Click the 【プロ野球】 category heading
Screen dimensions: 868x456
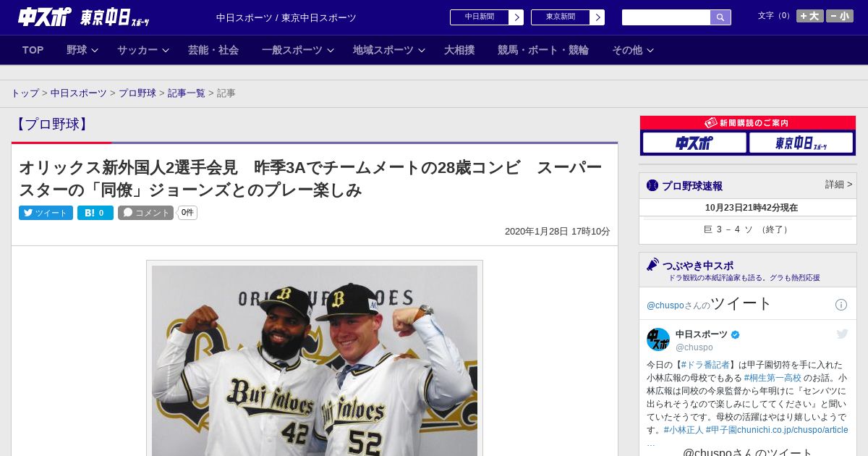(x=51, y=124)
